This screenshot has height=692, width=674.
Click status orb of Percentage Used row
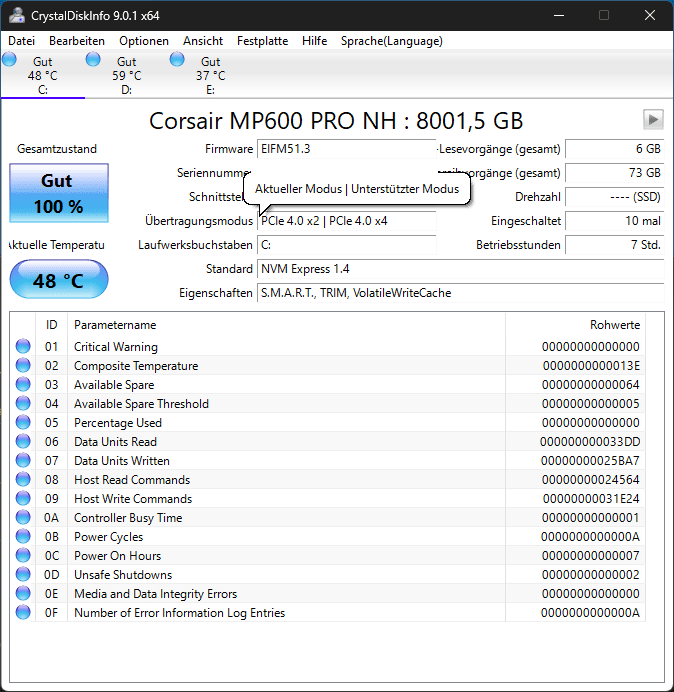click(x=23, y=422)
